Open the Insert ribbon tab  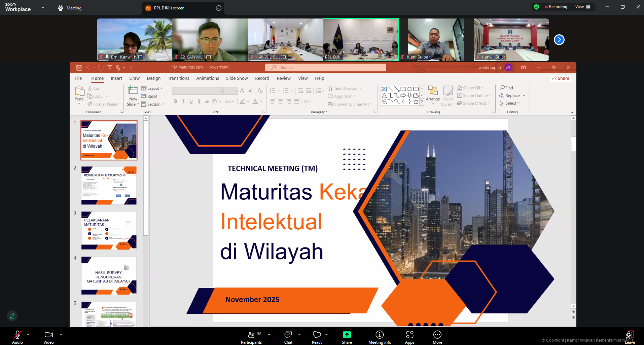tap(116, 78)
